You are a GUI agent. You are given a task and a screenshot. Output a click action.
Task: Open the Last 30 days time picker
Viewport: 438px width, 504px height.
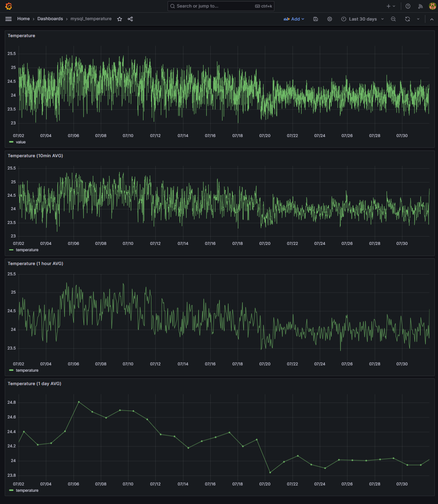pyautogui.click(x=362, y=19)
